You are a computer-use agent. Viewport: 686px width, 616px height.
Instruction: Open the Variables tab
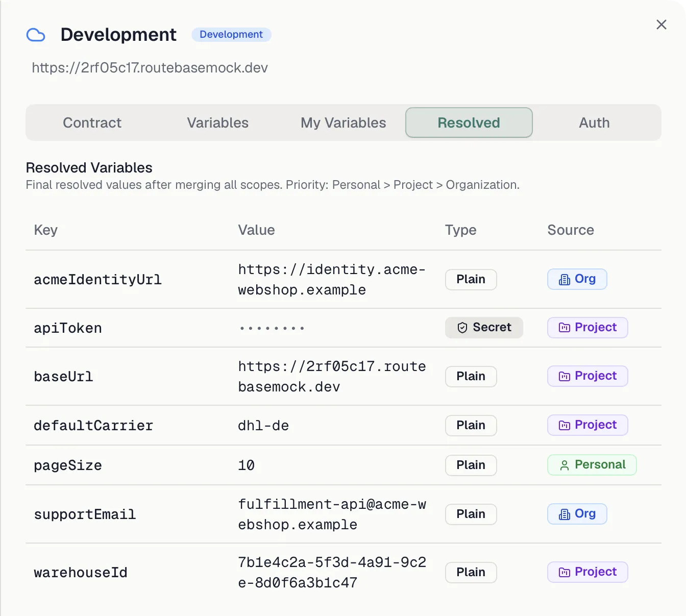tap(218, 122)
